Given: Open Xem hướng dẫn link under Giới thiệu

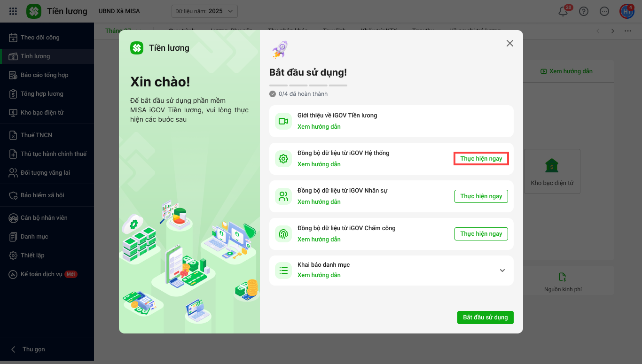Looking at the screenshot, I should click(319, 127).
